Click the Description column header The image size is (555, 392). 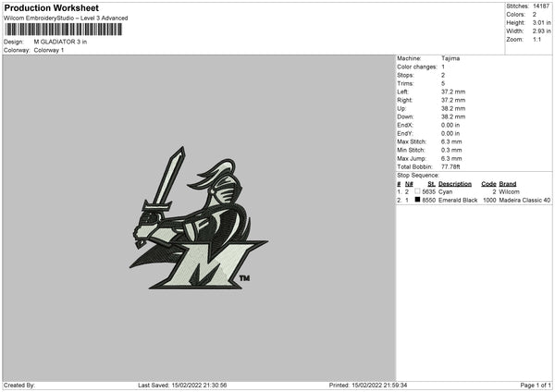455,184
